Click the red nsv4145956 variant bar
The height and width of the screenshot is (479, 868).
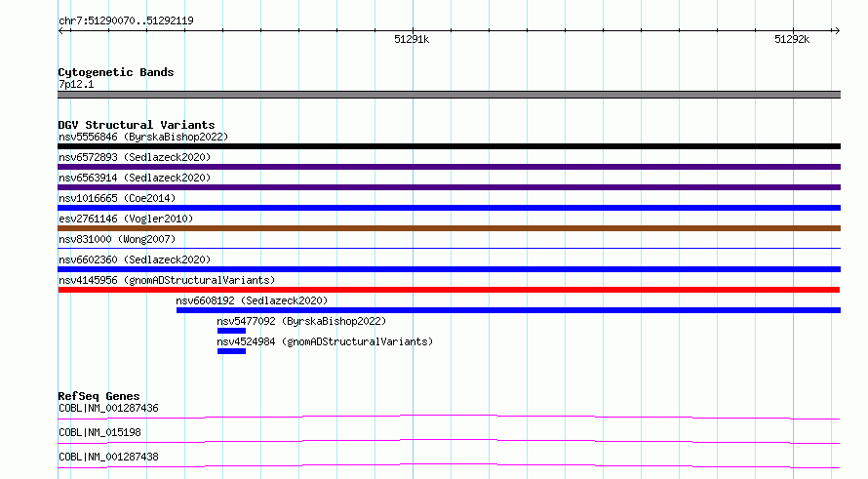pyautogui.click(x=449, y=290)
